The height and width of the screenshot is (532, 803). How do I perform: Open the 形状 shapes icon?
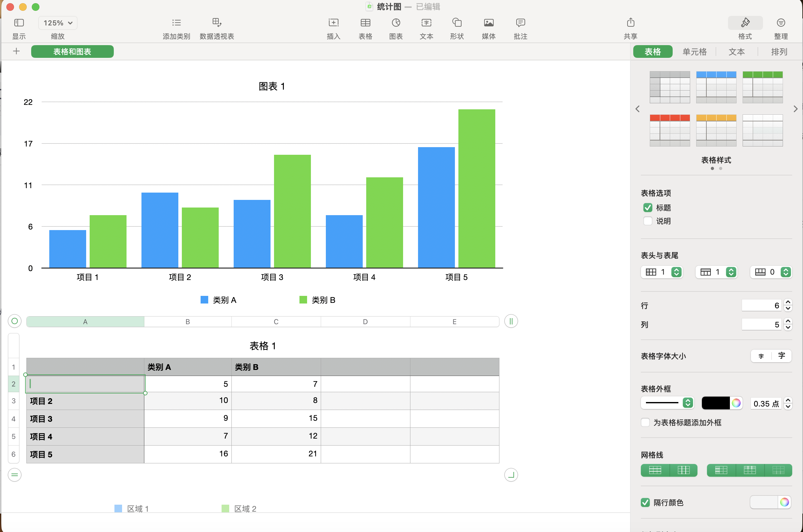click(457, 23)
